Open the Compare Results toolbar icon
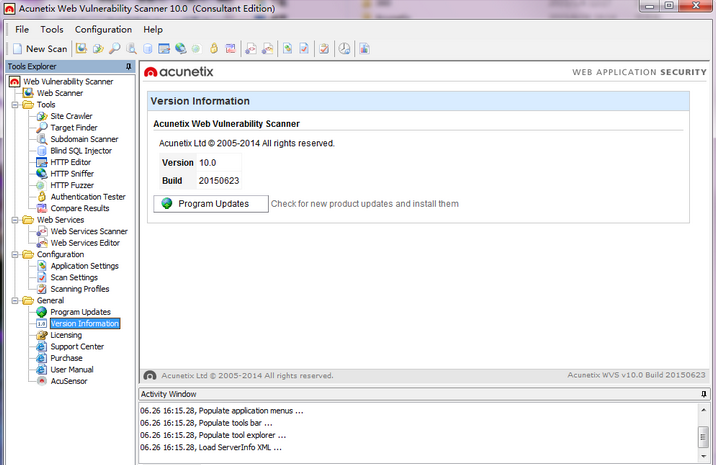This screenshot has height=465, width=716. pyautogui.click(x=231, y=48)
